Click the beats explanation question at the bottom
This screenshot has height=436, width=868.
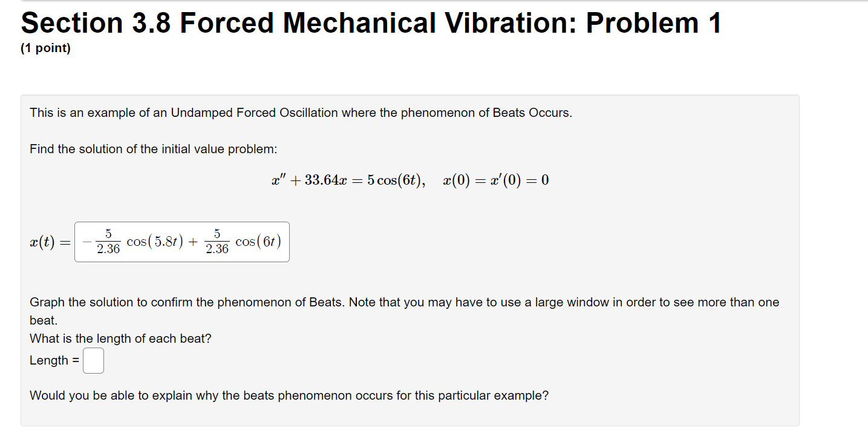(x=289, y=395)
